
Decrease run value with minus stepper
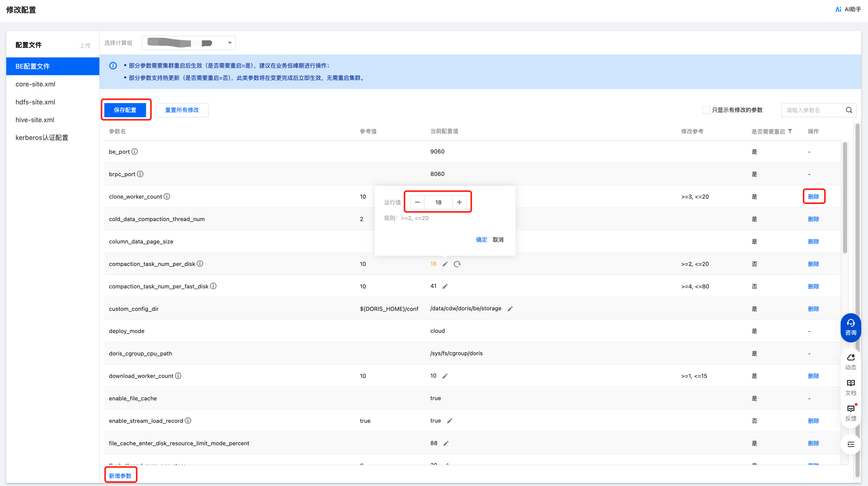pos(417,202)
